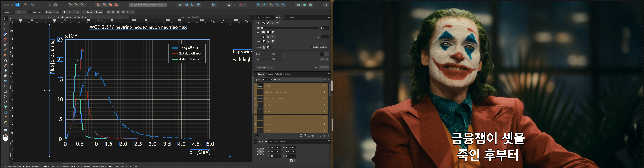This screenshot has width=644, height=168.
Task: Select the Node tool
Action: click(x=5, y=29)
